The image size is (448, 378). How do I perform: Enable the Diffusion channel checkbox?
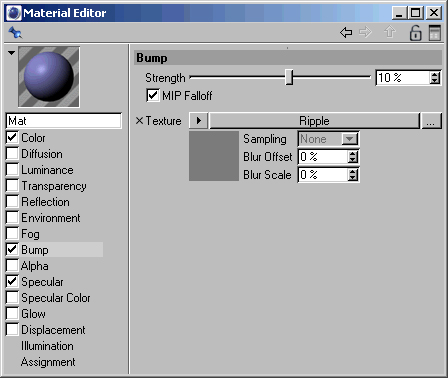(12, 153)
